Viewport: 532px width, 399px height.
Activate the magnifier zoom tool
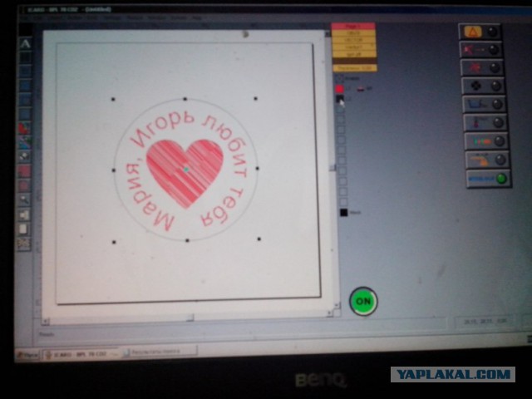(24, 199)
